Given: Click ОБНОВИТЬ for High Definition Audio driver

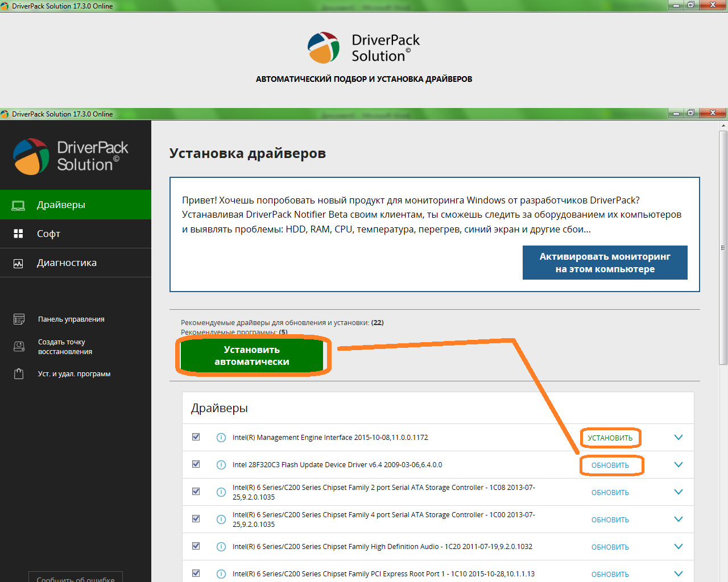Looking at the screenshot, I should point(610,547).
